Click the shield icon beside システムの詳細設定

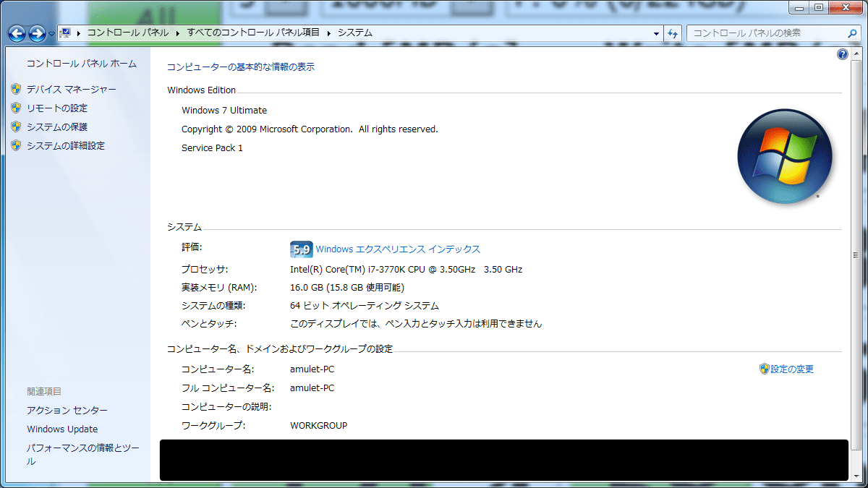(x=16, y=145)
